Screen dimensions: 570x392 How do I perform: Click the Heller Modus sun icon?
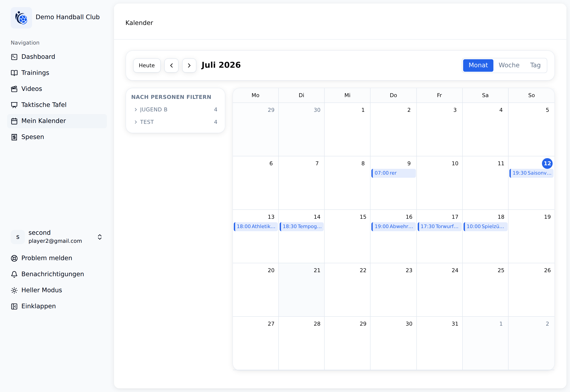click(14, 290)
